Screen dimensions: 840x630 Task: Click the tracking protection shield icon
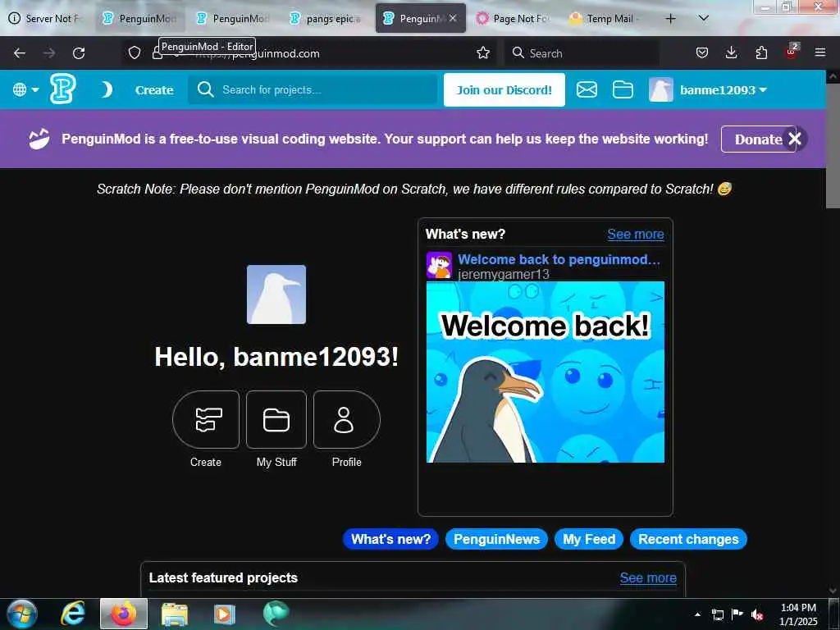(135, 52)
